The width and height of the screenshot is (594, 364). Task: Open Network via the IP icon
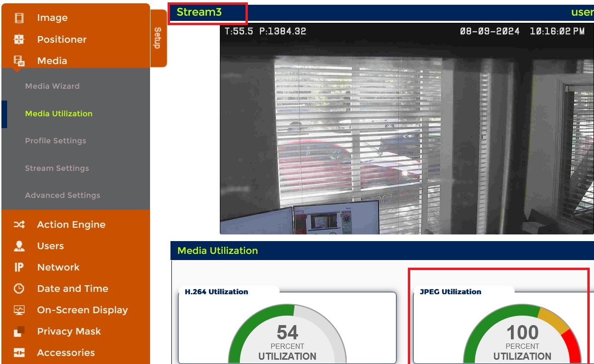click(19, 267)
